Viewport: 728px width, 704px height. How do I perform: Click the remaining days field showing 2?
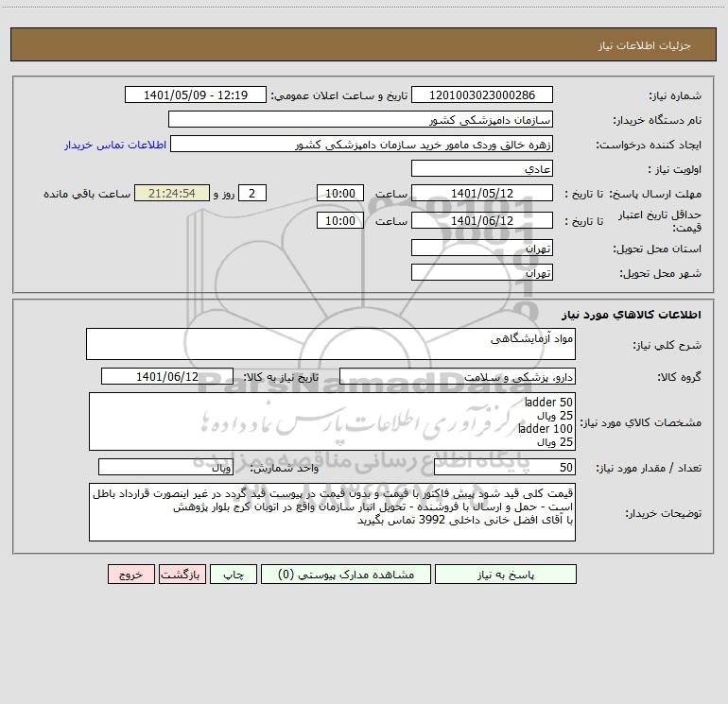point(252,193)
